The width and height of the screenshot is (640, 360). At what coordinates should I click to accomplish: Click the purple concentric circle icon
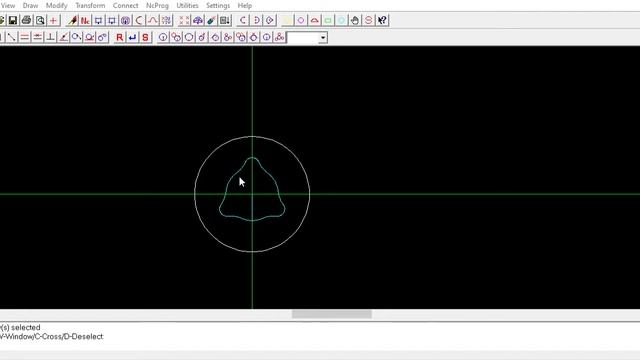tap(125, 20)
